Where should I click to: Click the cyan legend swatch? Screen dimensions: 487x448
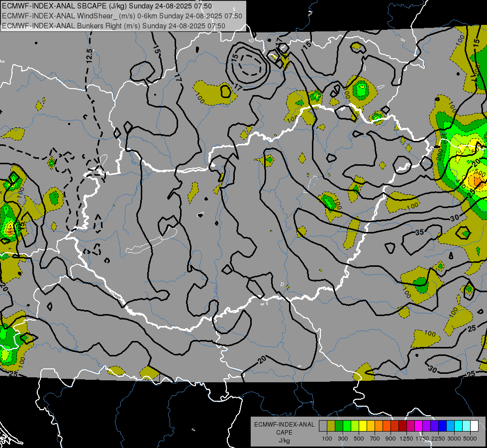[459, 426]
